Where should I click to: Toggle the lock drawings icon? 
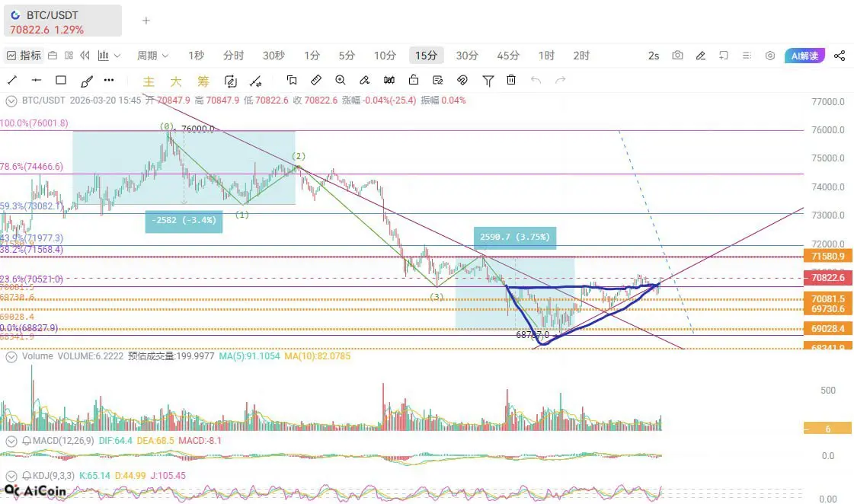(x=414, y=81)
